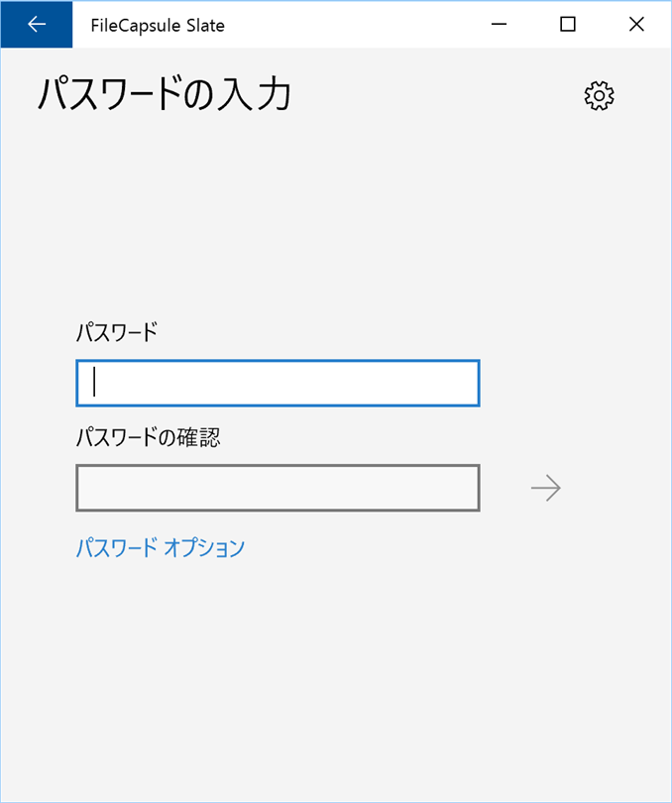Select the confirm password text box

tap(278, 488)
